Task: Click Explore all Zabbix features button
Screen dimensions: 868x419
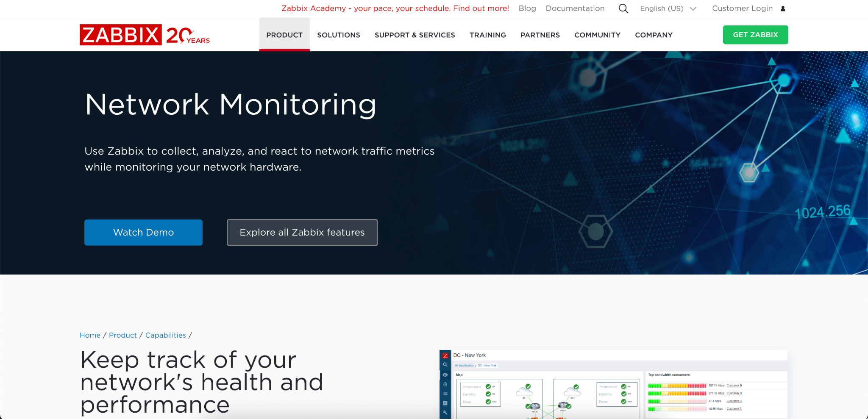Action: click(302, 232)
